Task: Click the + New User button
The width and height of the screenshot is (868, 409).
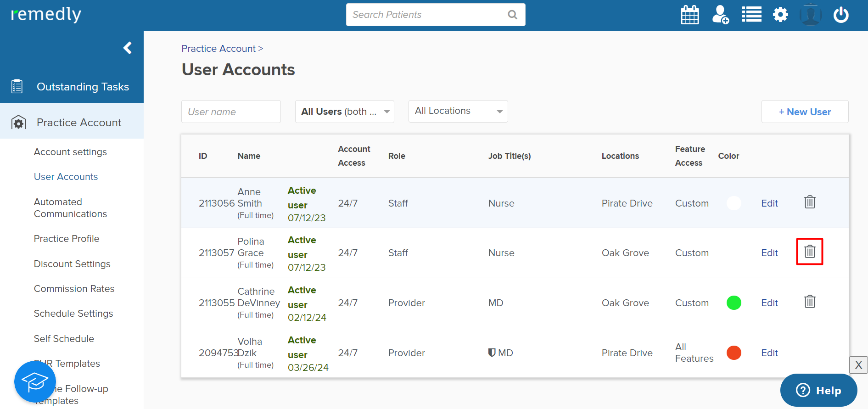Action: pyautogui.click(x=805, y=112)
